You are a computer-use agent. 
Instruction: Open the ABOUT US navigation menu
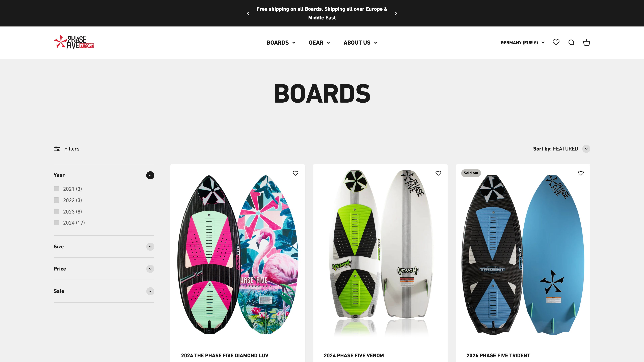coord(360,42)
